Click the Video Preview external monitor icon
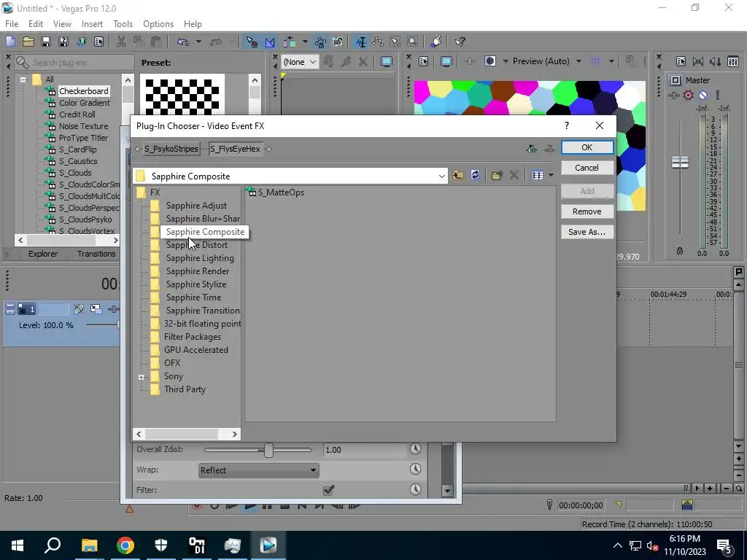The image size is (747, 560). coord(446,61)
